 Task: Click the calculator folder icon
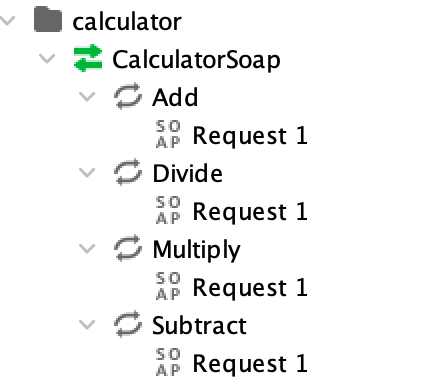(48, 19)
